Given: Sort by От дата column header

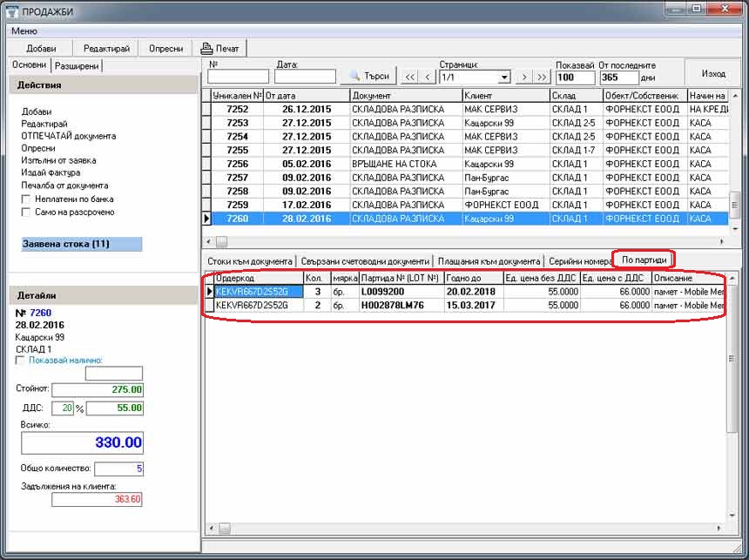Looking at the screenshot, I should (307, 96).
